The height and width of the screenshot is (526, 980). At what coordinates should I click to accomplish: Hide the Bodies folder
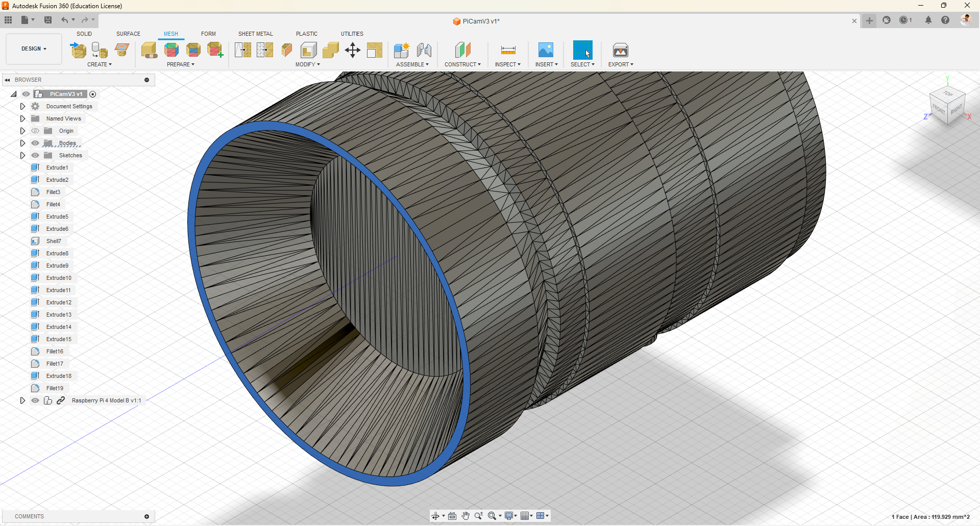(35, 143)
